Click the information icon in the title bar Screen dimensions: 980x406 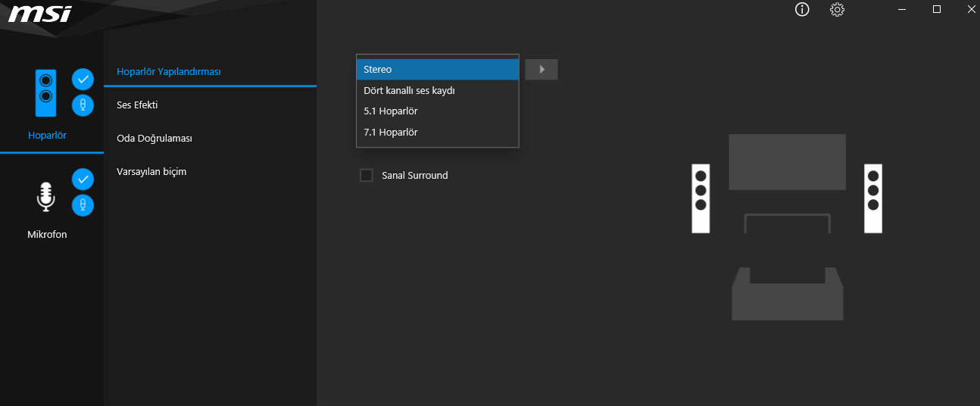tap(802, 10)
